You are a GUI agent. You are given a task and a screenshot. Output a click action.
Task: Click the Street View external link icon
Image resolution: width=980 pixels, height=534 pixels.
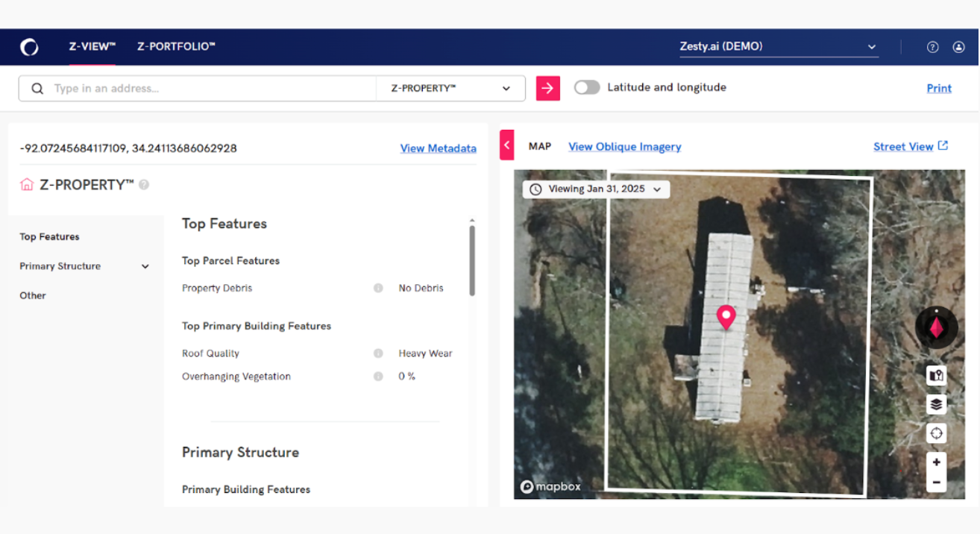(x=943, y=145)
